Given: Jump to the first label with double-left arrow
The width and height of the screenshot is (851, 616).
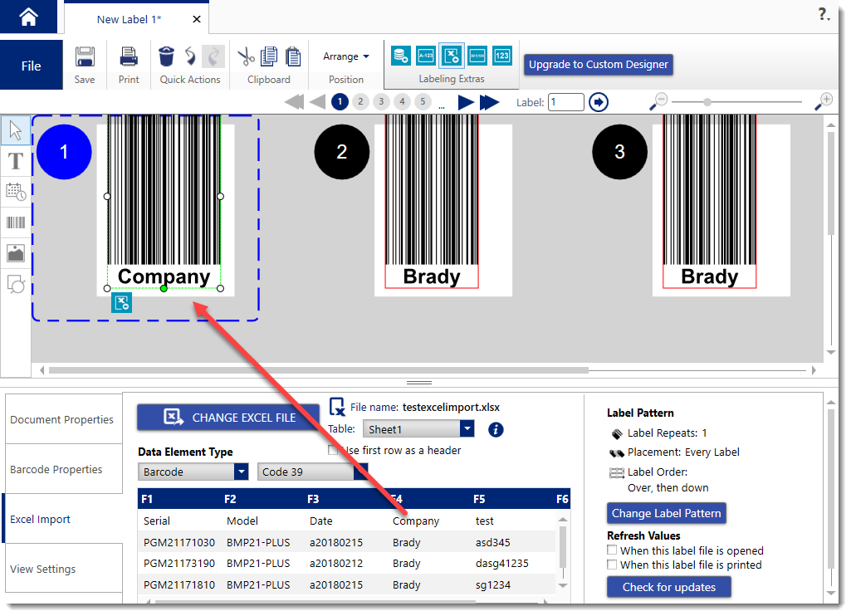Looking at the screenshot, I should click(294, 102).
